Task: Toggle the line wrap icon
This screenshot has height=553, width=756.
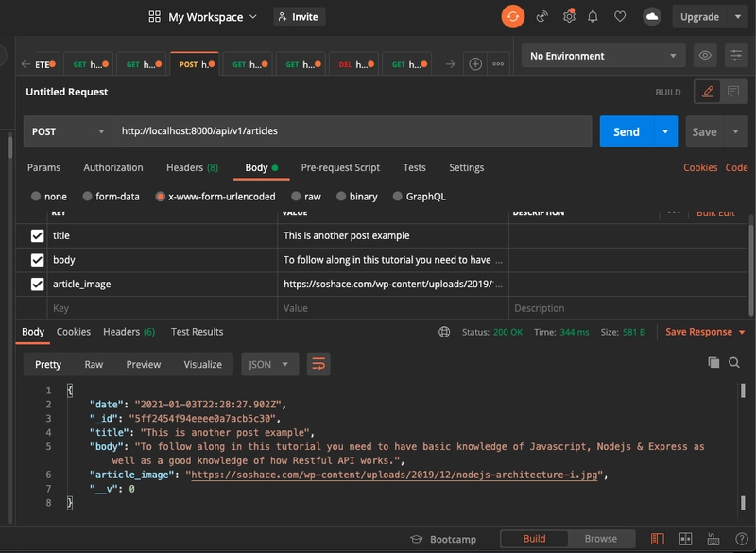Action: coord(318,364)
